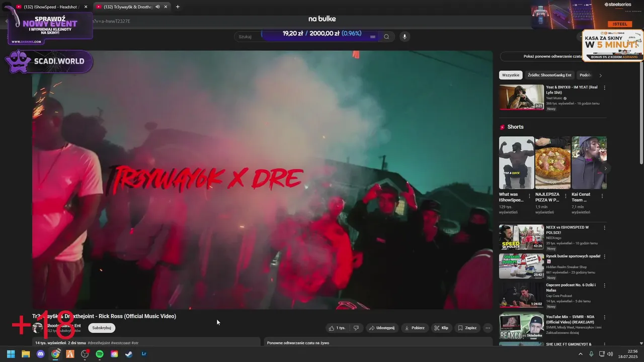Click the 'NEEXcago' channel name

[553, 238]
